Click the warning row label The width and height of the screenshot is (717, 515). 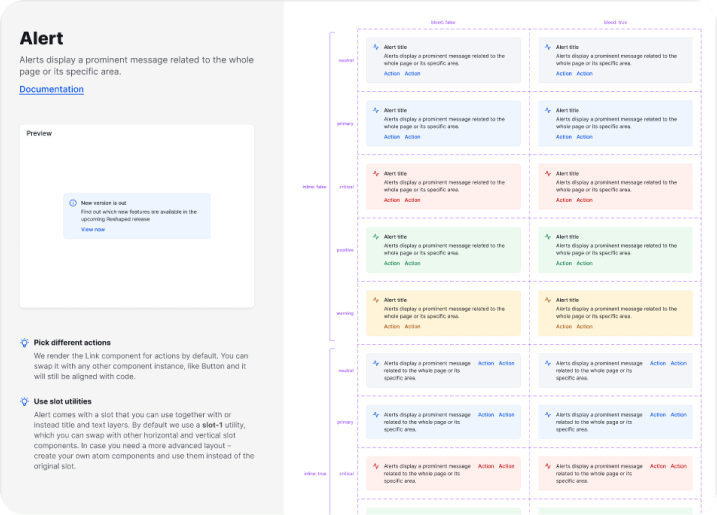(345, 313)
